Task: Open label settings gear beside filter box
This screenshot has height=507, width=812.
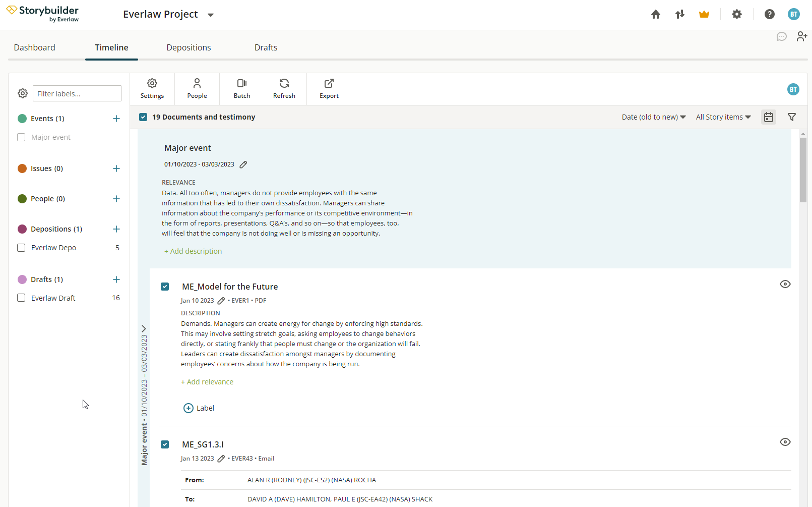Action: 23,93
